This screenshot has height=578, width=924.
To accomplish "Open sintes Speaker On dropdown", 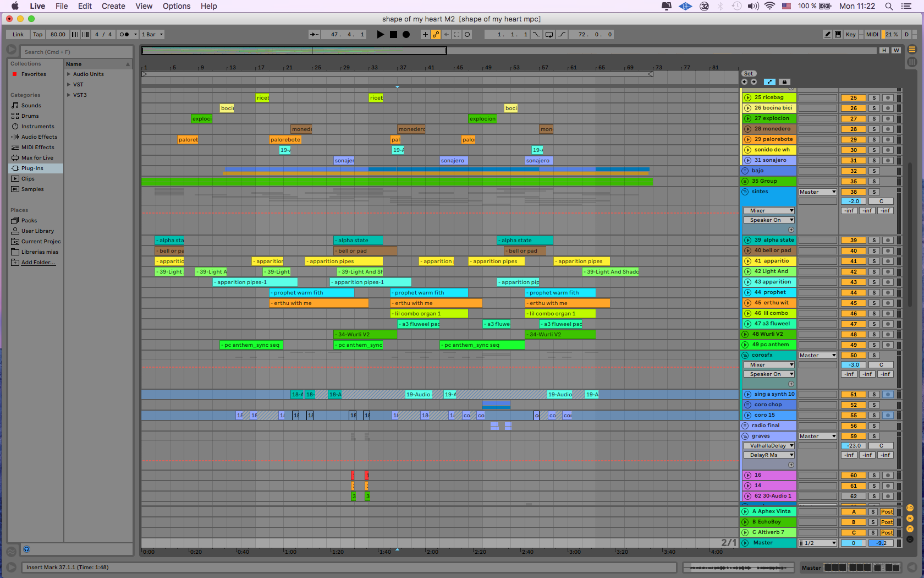I will pyautogui.click(x=769, y=220).
